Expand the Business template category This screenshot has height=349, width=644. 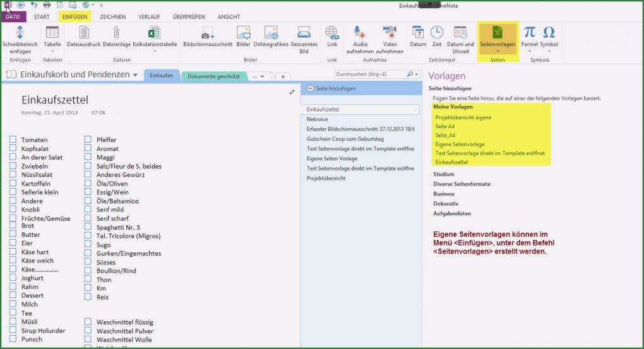pyautogui.click(x=444, y=194)
